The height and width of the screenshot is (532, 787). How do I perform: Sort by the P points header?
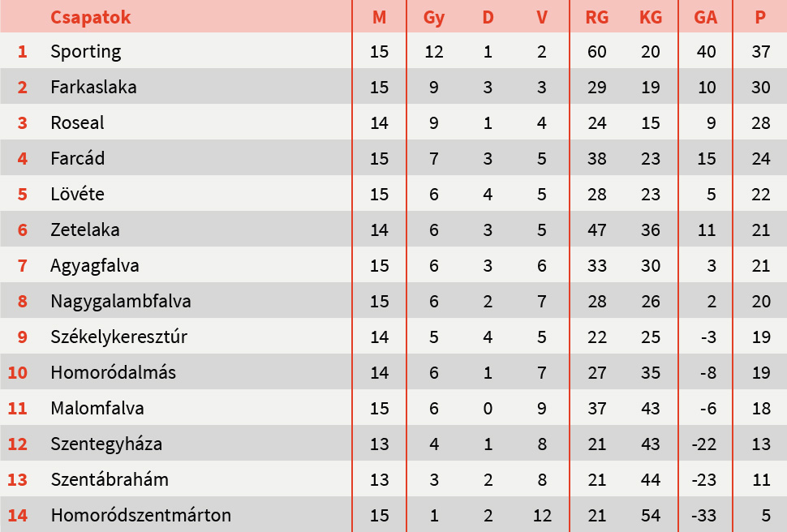[x=760, y=17]
